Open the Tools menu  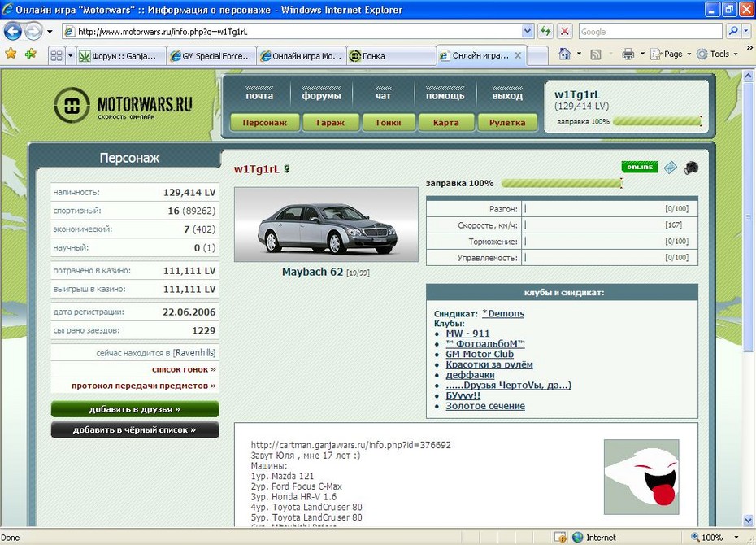(718, 54)
